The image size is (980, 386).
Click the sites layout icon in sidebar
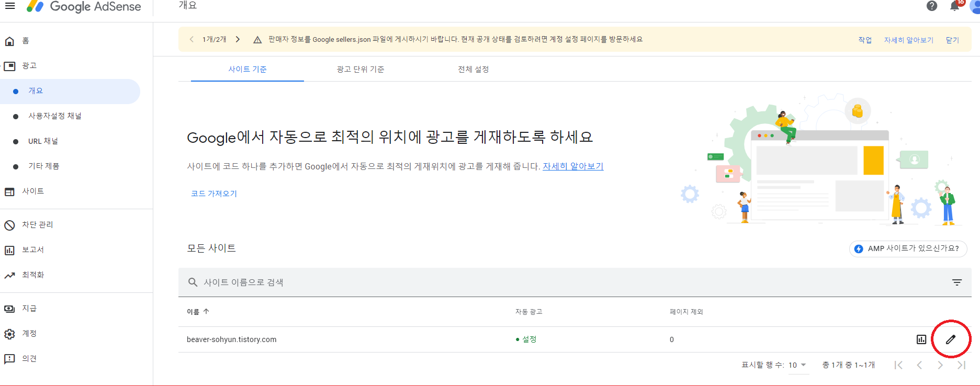(9, 192)
